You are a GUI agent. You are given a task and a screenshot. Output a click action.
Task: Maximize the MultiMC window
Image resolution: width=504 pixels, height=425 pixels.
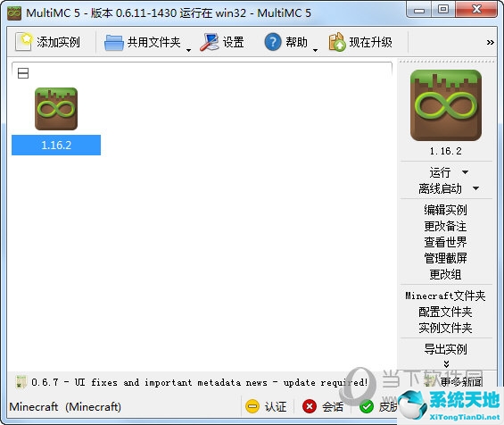point(443,10)
